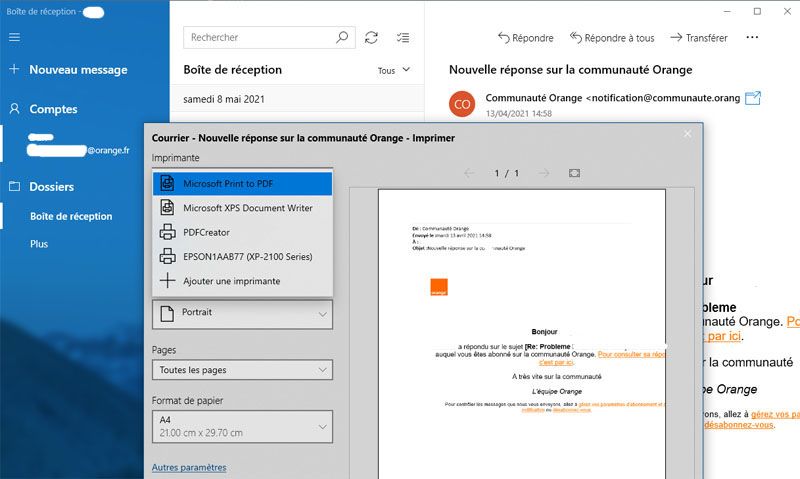
Task: Select Boîte de réception folder
Action: [x=71, y=216]
